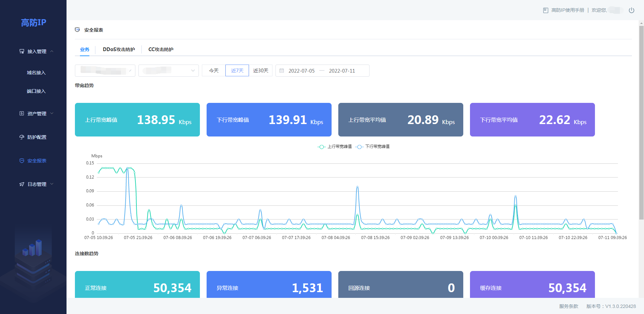Click the 日志管理 paper plane icon
The height and width of the screenshot is (314, 644).
point(22,184)
